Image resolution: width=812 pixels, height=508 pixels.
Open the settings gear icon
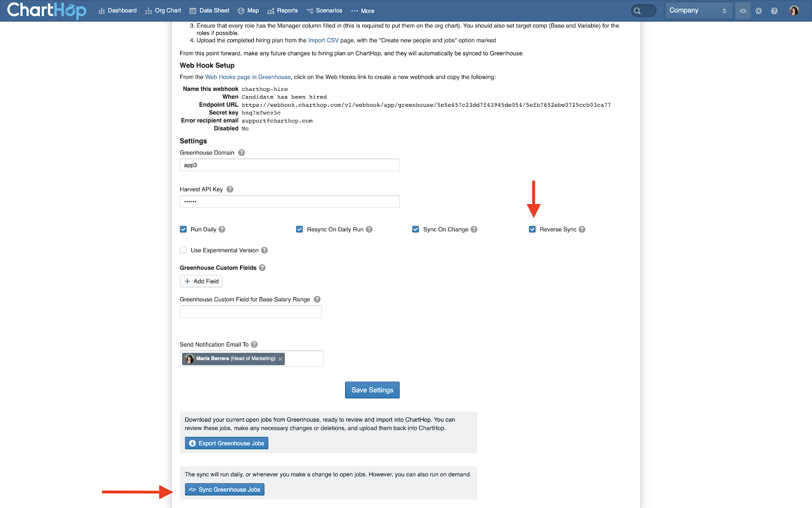[x=759, y=11]
